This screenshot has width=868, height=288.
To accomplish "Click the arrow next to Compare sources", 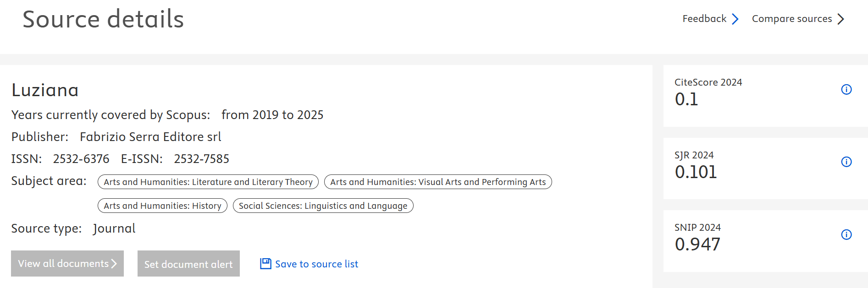I will click(840, 19).
